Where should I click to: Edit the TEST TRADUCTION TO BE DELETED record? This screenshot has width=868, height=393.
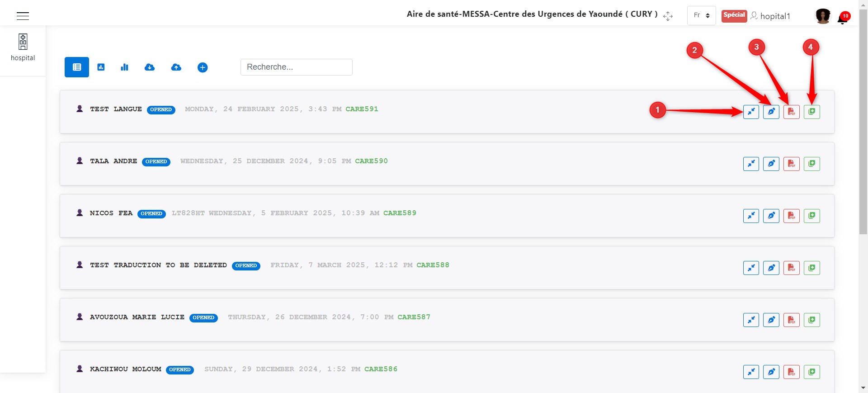pos(771,268)
